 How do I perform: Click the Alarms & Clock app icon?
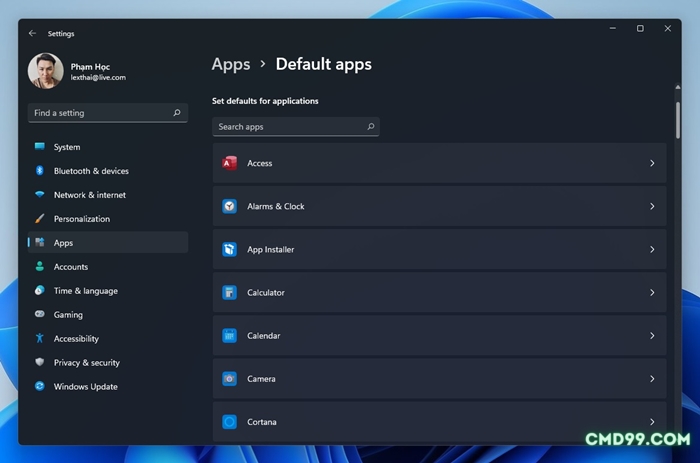point(229,206)
